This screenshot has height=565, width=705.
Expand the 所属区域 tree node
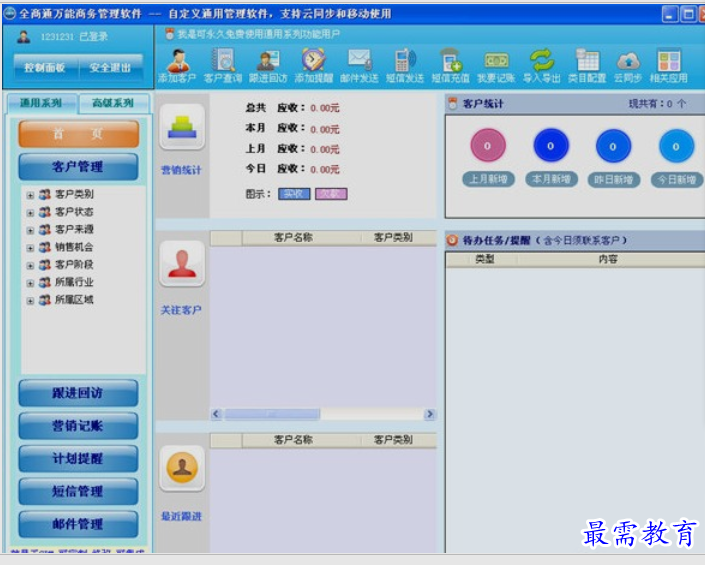click(30, 301)
